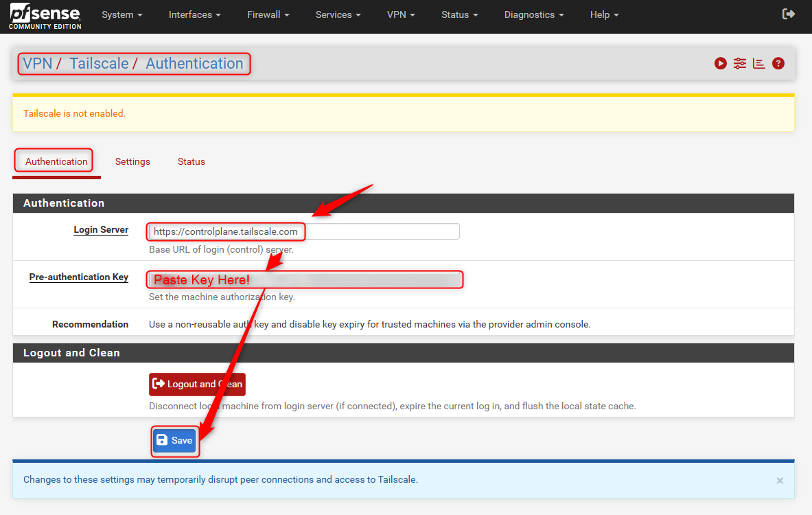Dismiss the blue info notice with X
The height and width of the screenshot is (515, 812).
tap(779, 481)
